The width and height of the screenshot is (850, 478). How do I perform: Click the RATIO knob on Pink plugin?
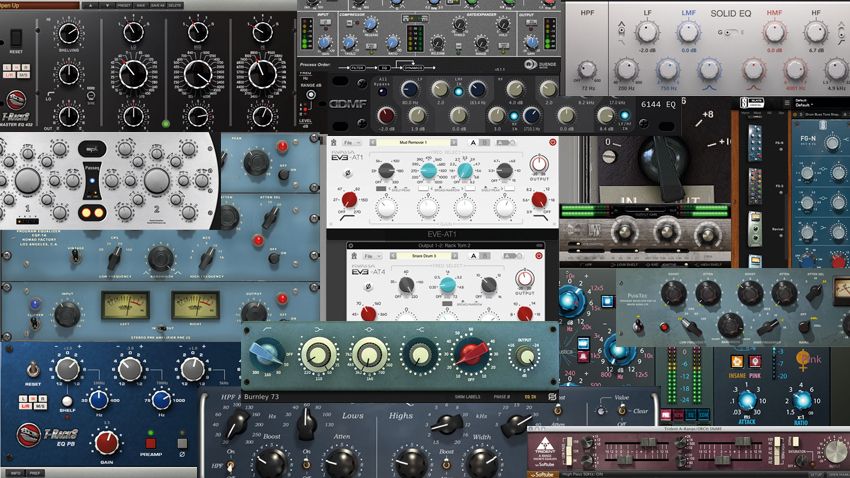tap(803, 401)
